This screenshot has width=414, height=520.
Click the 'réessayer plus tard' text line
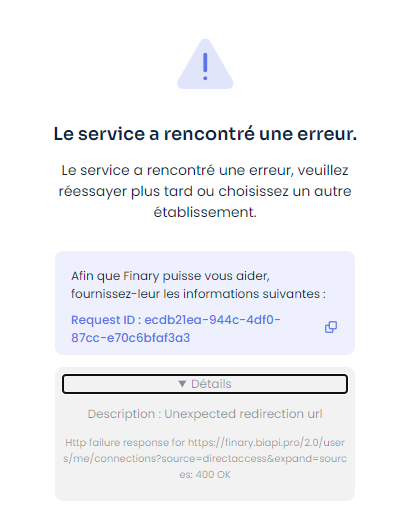pyautogui.click(x=205, y=191)
